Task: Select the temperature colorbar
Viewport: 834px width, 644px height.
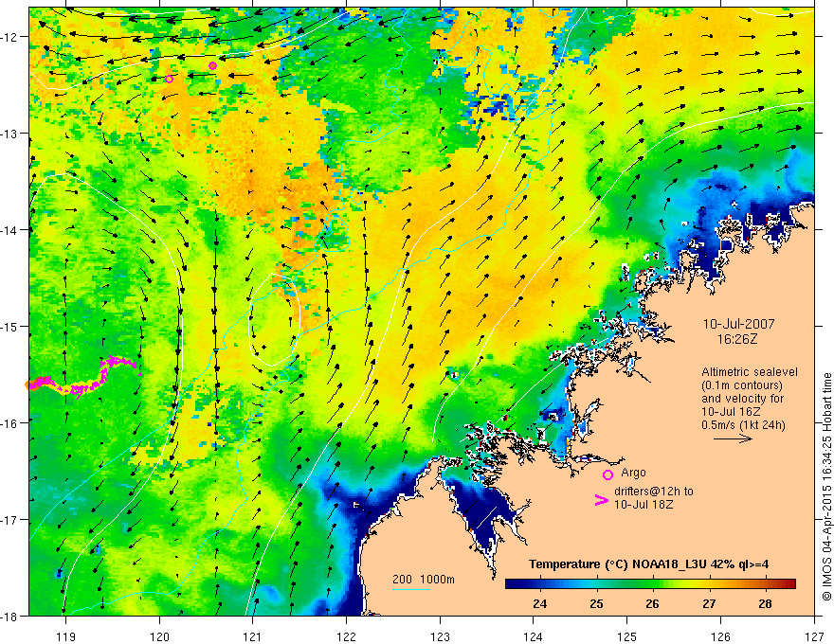Action: [x=650, y=584]
